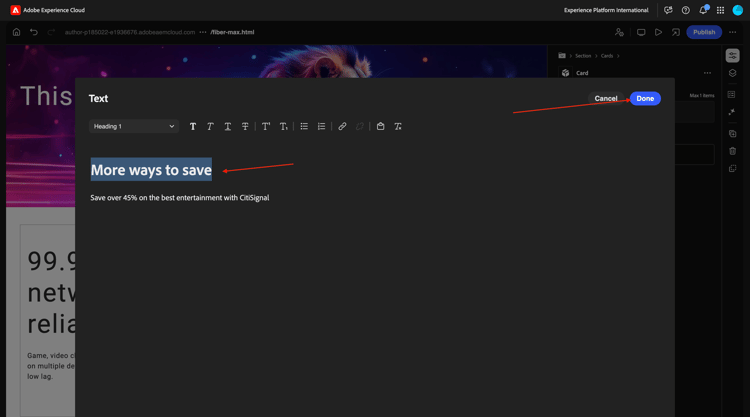Click the Delete trash icon
The image size is (750, 417).
[732, 151]
